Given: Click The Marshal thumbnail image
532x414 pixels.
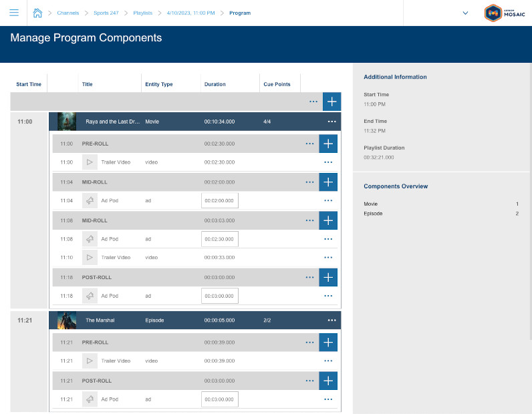Looking at the screenshot, I should [67, 321].
